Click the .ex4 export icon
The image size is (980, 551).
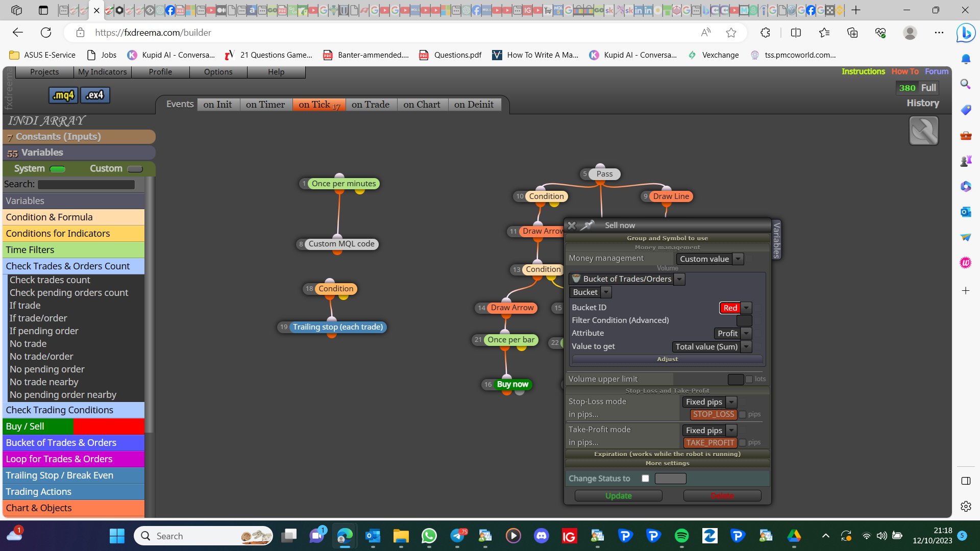click(95, 95)
